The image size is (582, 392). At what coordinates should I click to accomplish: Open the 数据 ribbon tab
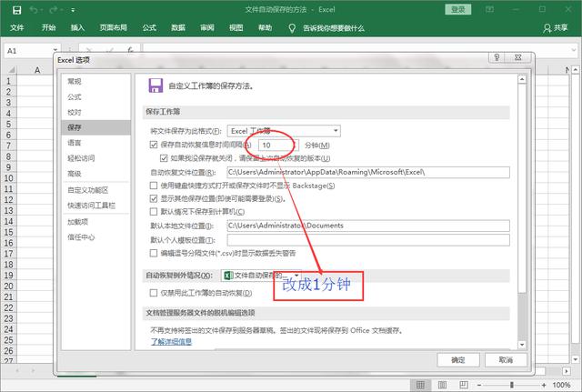(178, 28)
